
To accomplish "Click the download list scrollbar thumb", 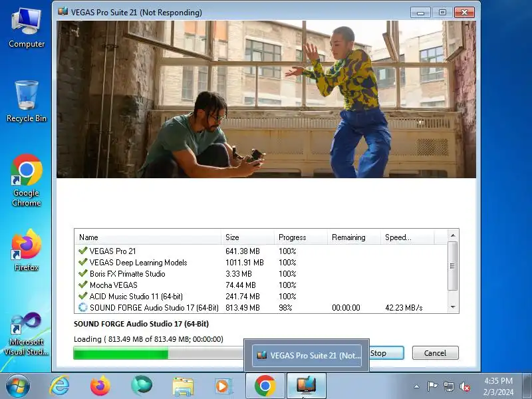I will pyautogui.click(x=453, y=266).
